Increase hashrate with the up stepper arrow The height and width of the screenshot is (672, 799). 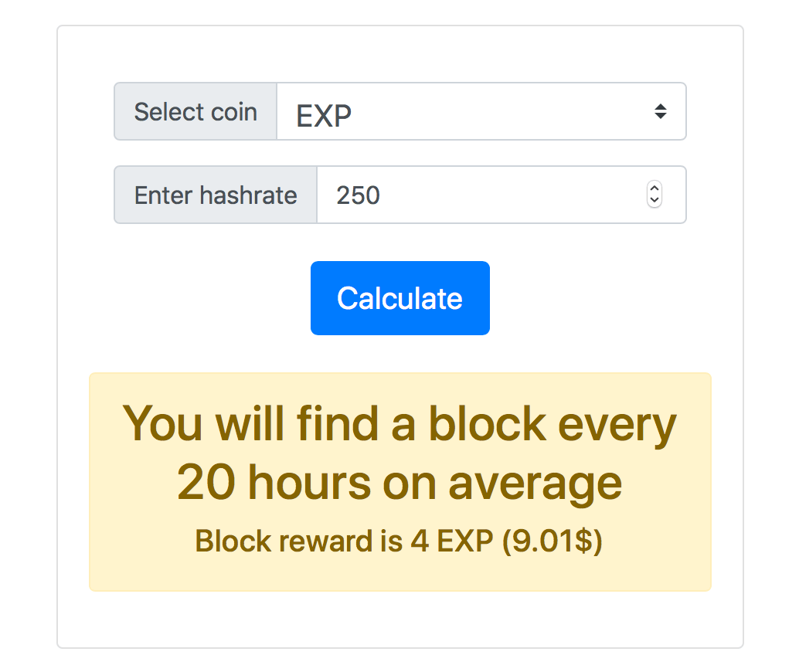click(x=654, y=189)
